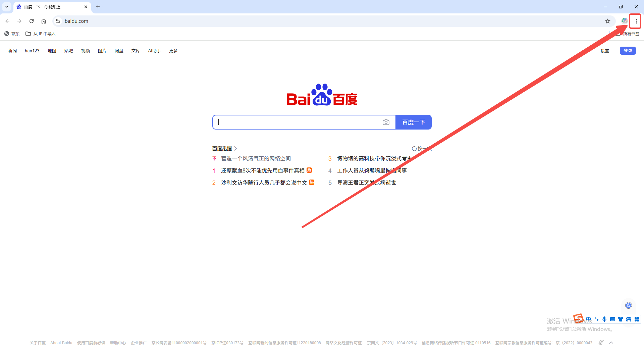
Task: Open 地图 in the top nav
Action: [x=52, y=51]
